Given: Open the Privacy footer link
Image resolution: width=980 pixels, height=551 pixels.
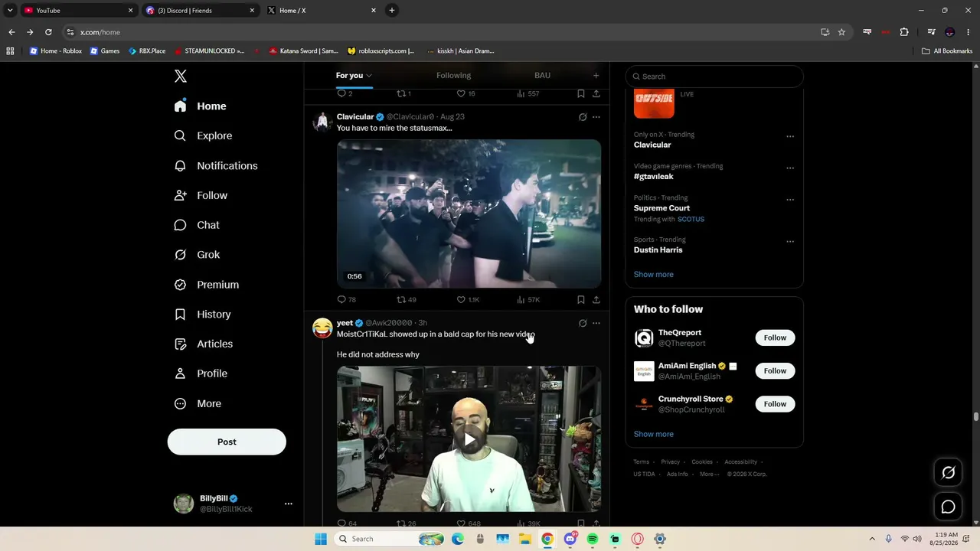Looking at the screenshot, I should tap(671, 461).
